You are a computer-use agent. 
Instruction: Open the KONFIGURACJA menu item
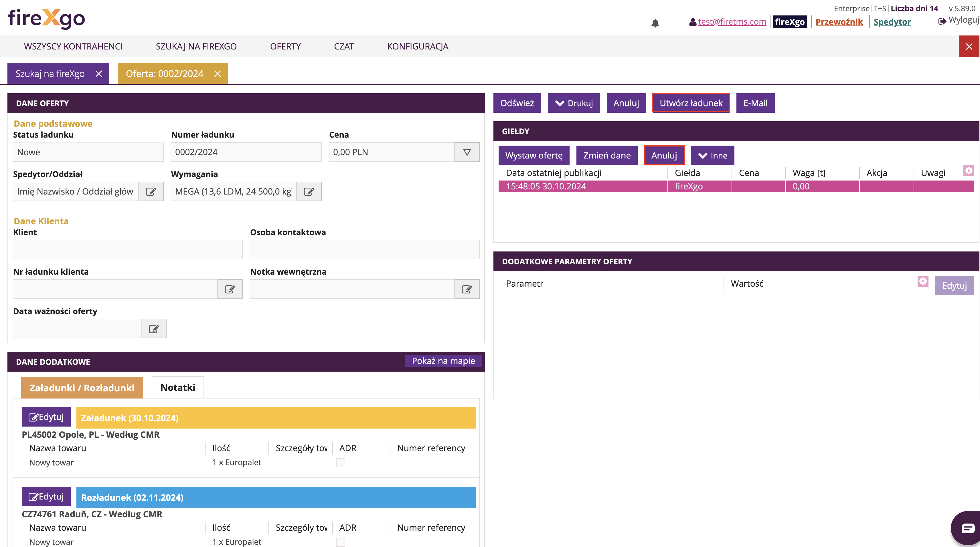(x=417, y=46)
